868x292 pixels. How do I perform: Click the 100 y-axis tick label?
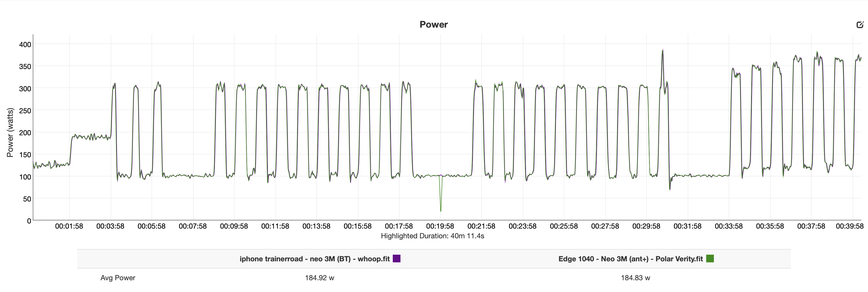(25, 177)
